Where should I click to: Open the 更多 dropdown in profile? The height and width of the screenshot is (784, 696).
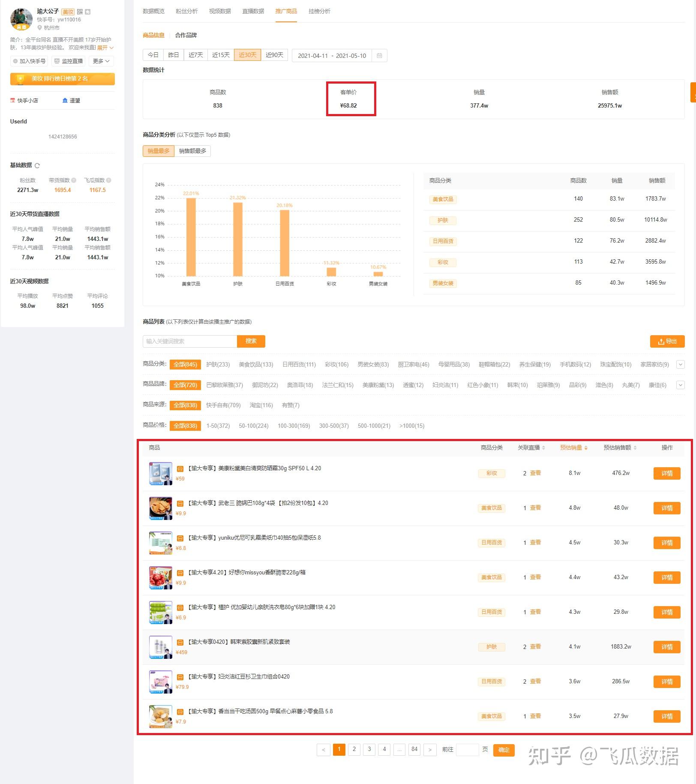click(101, 61)
